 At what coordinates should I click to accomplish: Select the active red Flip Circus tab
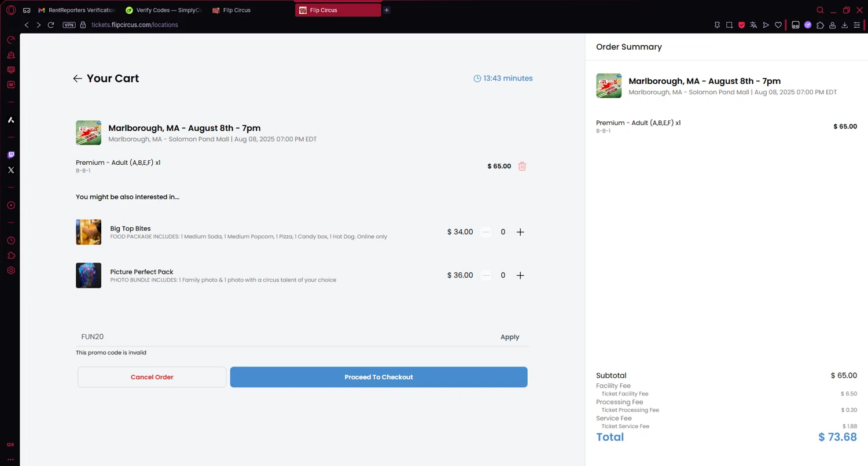click(338, 10)
